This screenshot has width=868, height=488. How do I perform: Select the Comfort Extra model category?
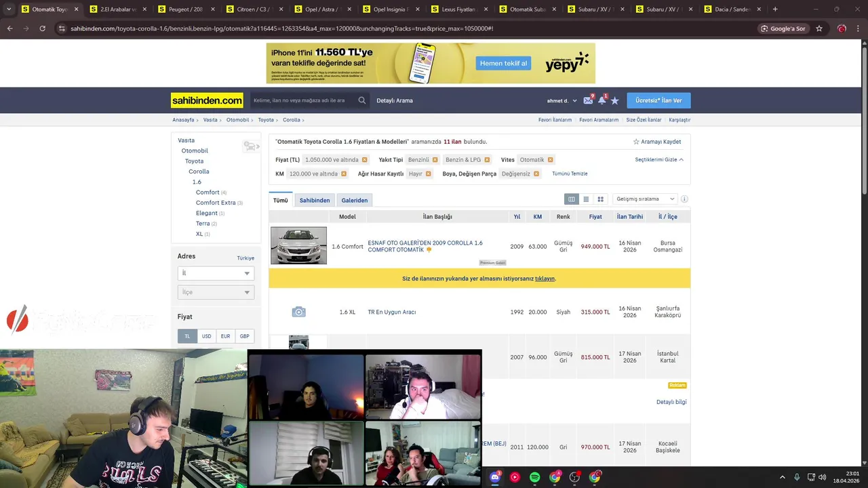(216, 203)
